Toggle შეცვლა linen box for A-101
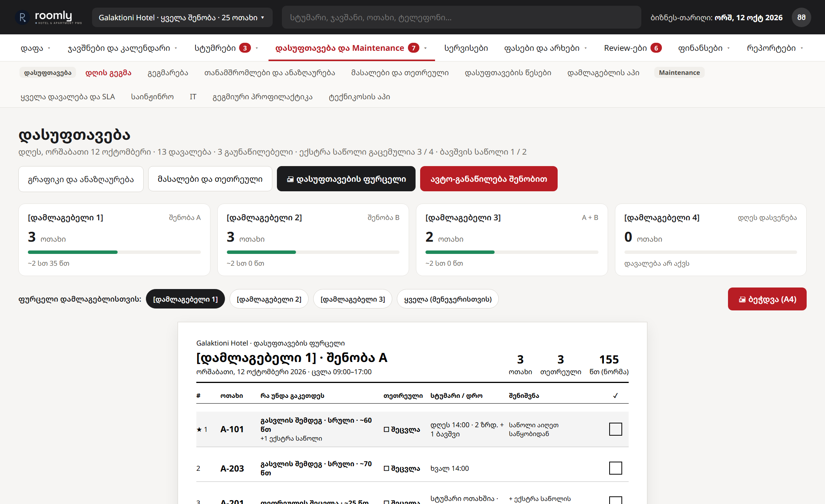This screenshot has height=504, width=825. tap(386, 430)
